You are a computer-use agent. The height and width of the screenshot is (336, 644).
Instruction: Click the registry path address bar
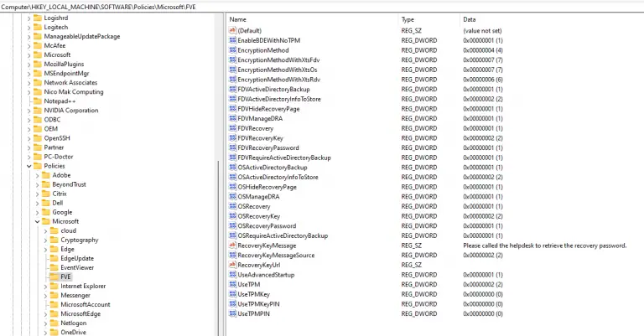[x=322, y=7]
